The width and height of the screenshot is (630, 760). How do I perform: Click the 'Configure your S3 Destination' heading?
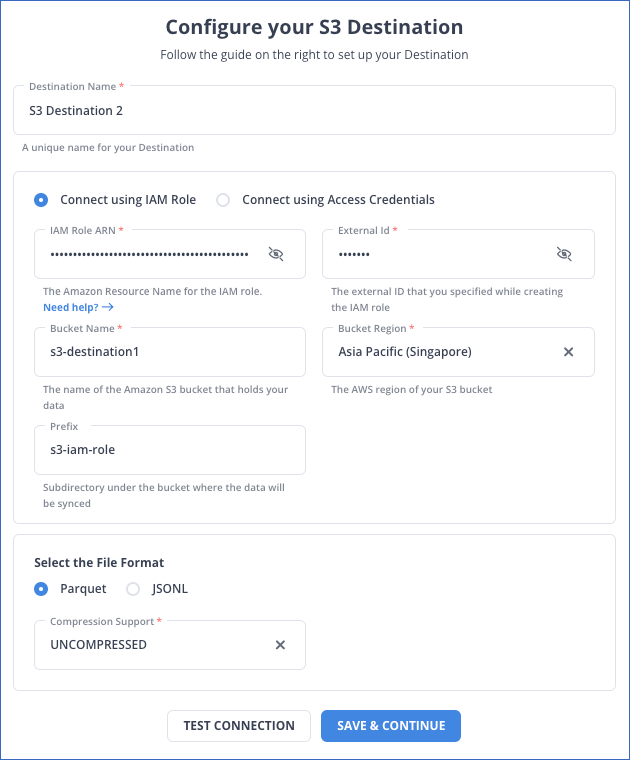[x=315, y=27]
